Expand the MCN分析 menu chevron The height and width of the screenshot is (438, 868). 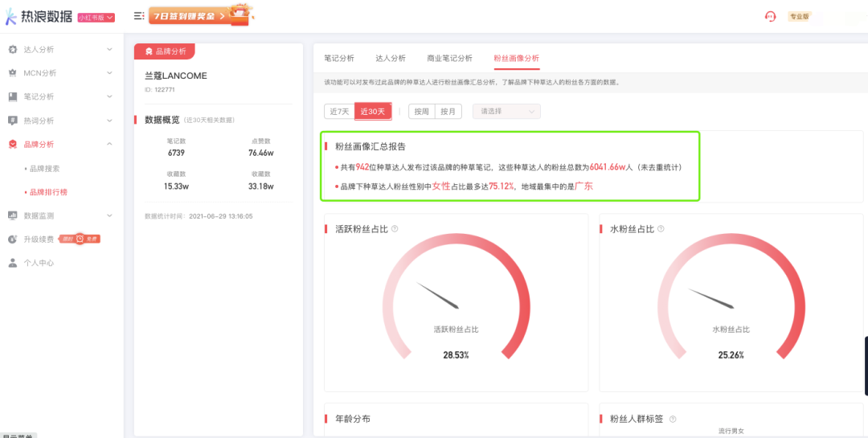tap(109, 73)
